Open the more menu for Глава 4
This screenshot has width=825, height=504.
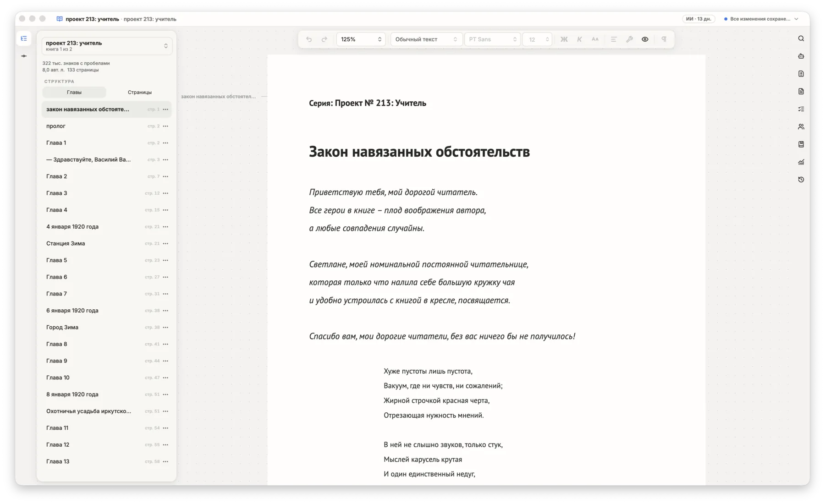[165, 210]
